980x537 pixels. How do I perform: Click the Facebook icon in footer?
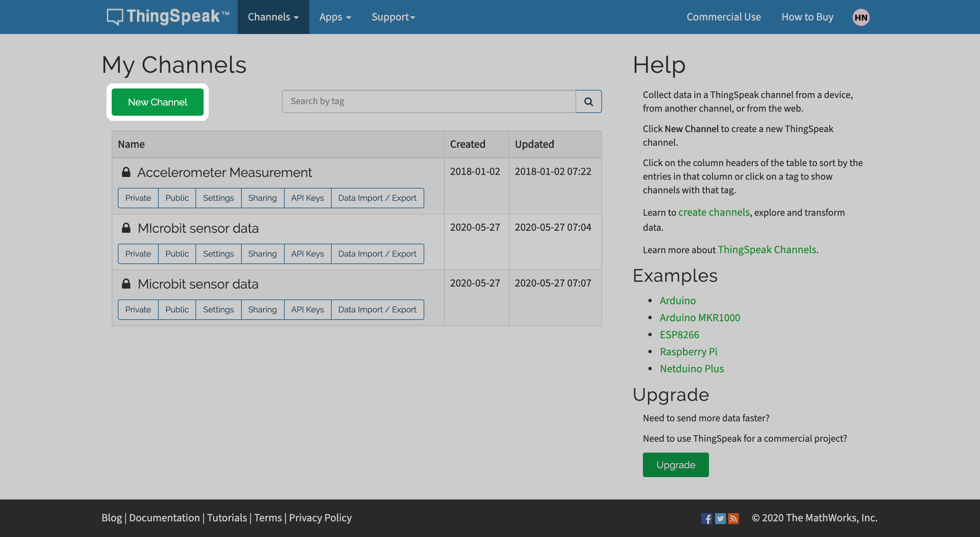click(707, 518)
